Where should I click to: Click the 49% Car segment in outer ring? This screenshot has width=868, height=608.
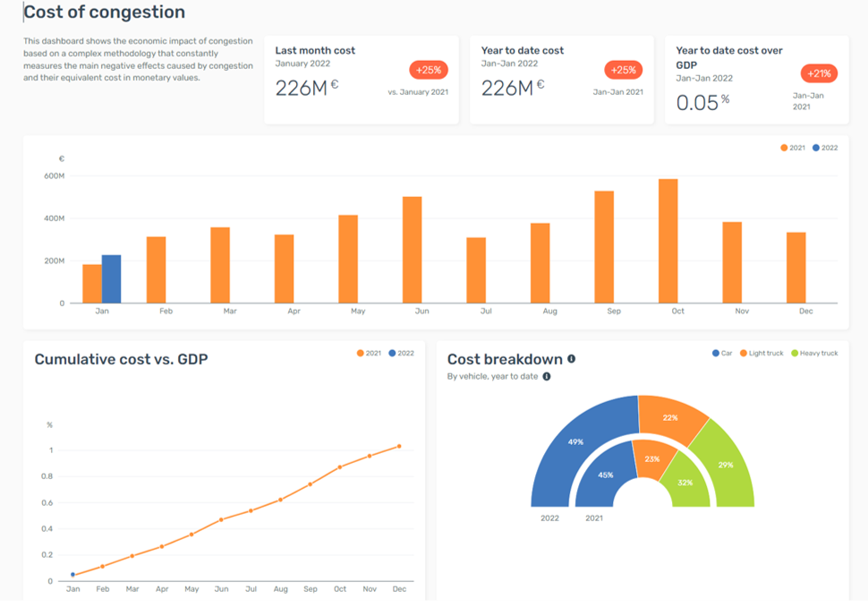[575, 441]
